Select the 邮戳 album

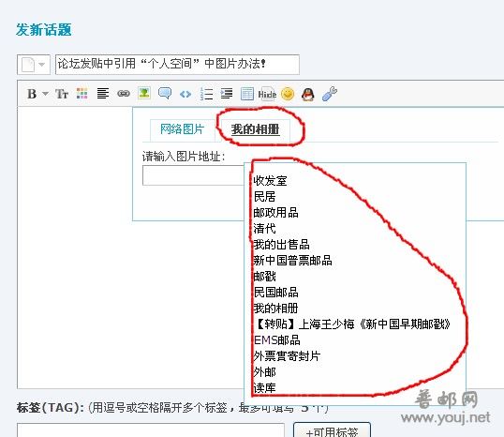[264, 277]
